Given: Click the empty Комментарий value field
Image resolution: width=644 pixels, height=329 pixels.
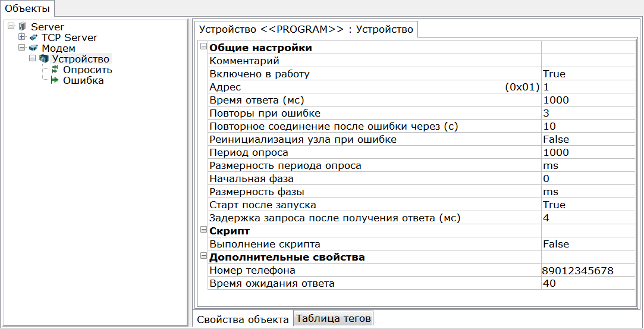Looking at the screenshot, I should 588,61.
